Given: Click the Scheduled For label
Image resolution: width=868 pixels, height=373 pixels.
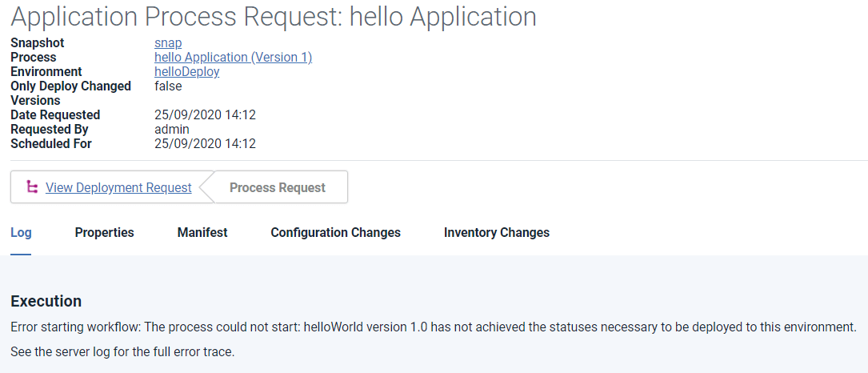Looking at the screenshot, I should coord(51,144).
